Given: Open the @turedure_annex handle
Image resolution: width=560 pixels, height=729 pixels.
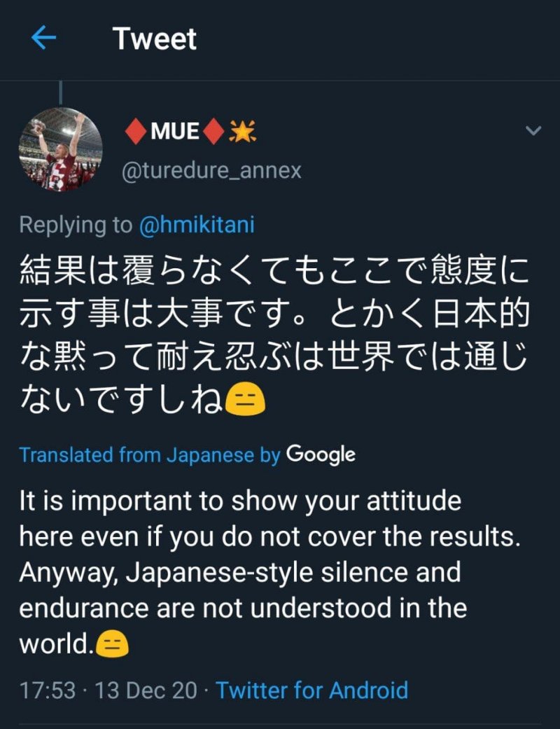Looking at the screenshot, I should tap(211, 170).
